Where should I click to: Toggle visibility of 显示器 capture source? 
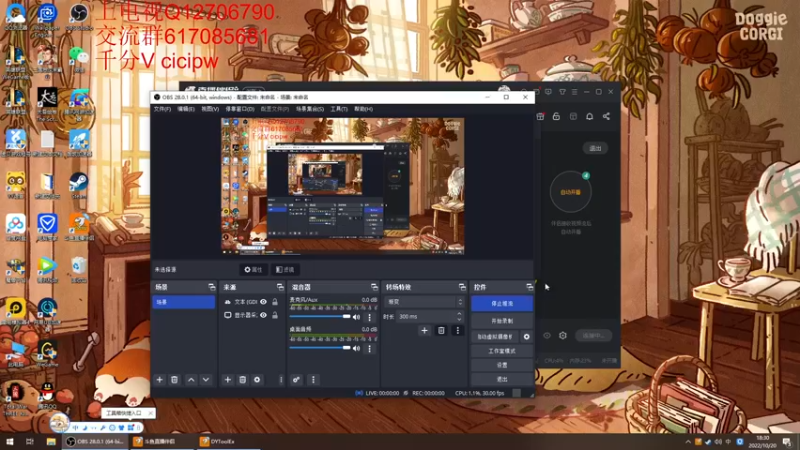coord(263,315)
